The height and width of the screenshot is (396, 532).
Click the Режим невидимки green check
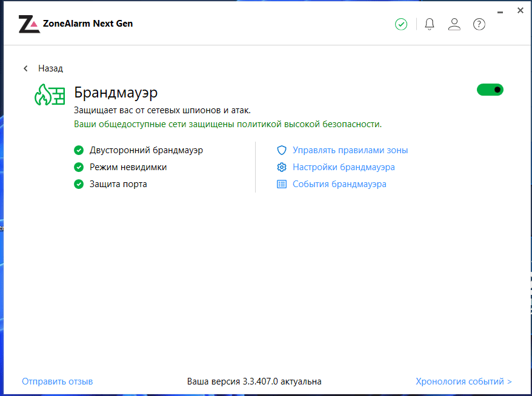coord(79,167)
